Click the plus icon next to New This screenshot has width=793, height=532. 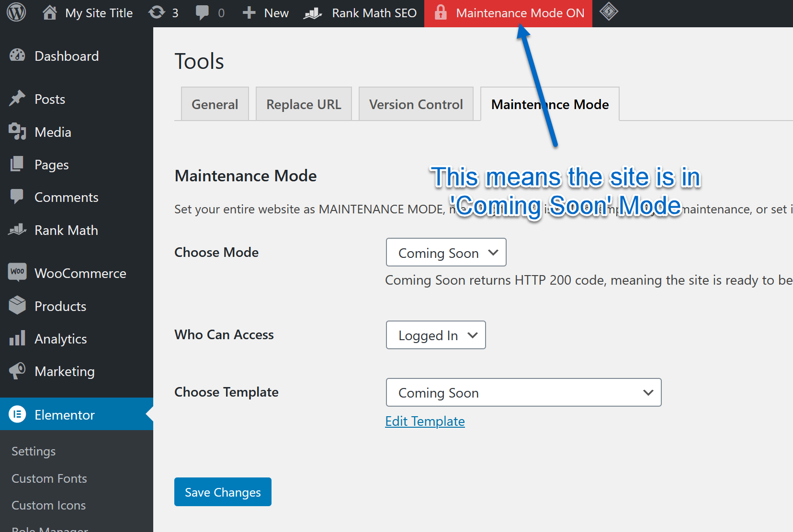pos(249,13)
